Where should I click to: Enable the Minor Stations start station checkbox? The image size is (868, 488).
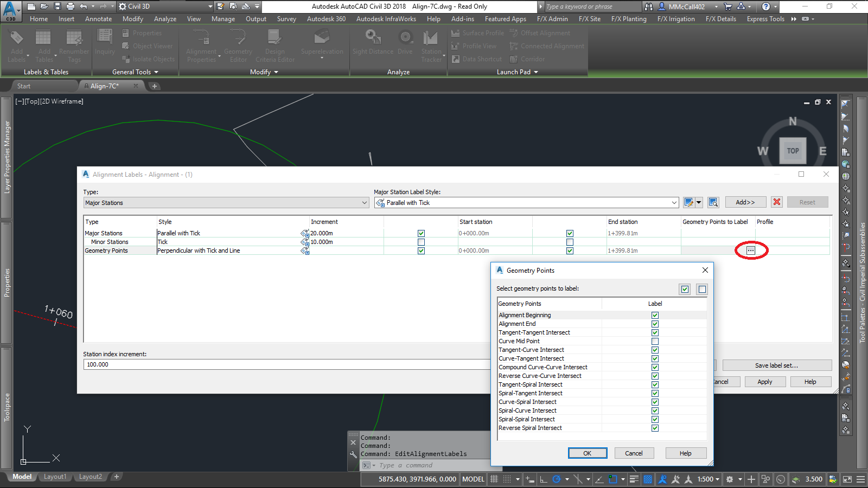[421, 242]
